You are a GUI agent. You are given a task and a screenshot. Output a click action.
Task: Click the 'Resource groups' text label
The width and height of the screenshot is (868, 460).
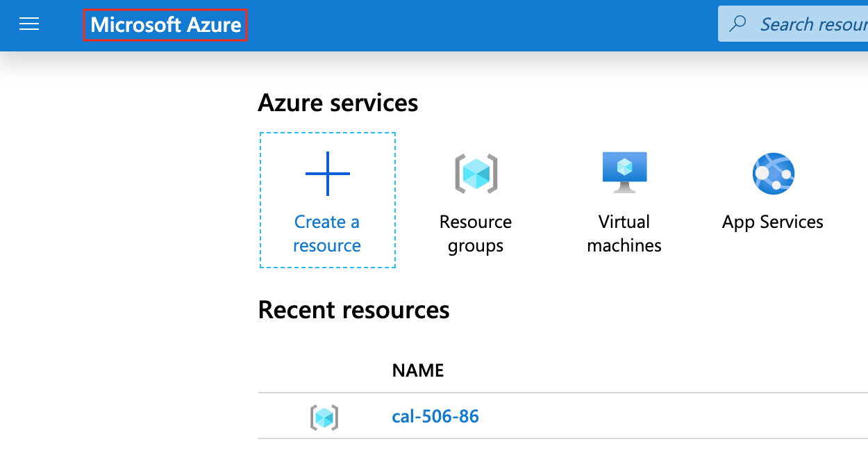476,233
